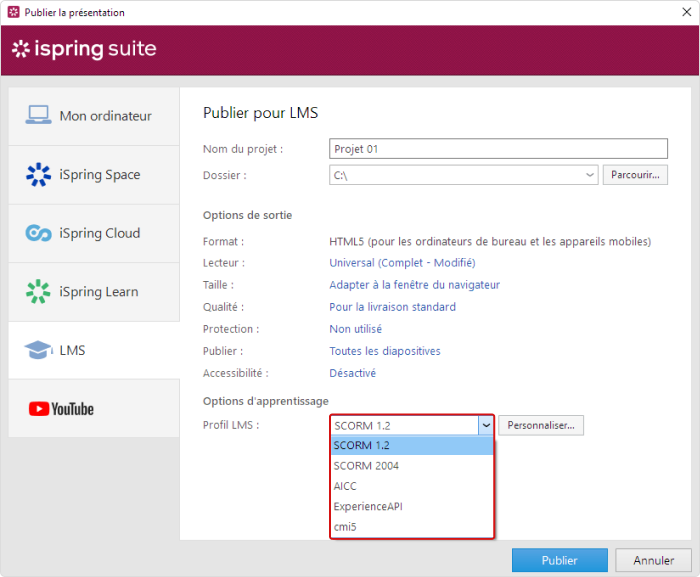Click the app icon in the title bar
Screen dimensions: 700x577
[14, 12]
